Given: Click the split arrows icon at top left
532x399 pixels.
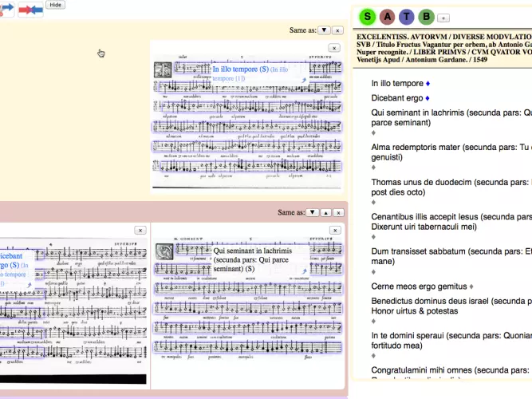Looking at the screenshot, I should tap(6, 9).
